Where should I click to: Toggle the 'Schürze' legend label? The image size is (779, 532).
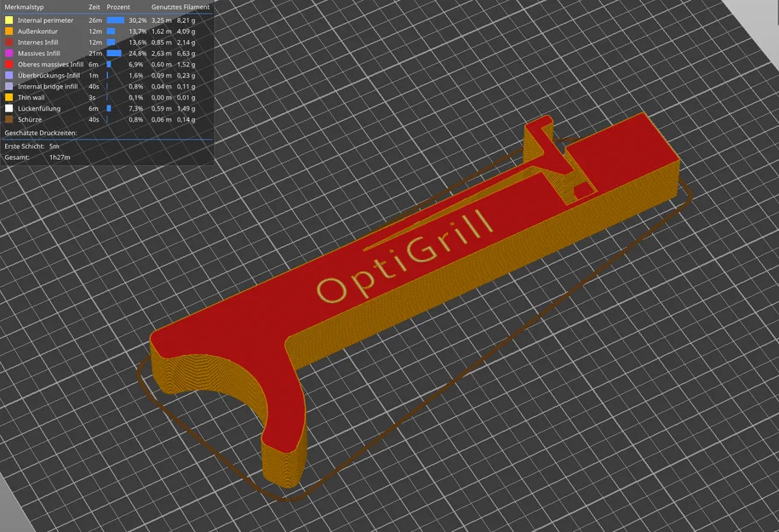click(x=30, y=119)
